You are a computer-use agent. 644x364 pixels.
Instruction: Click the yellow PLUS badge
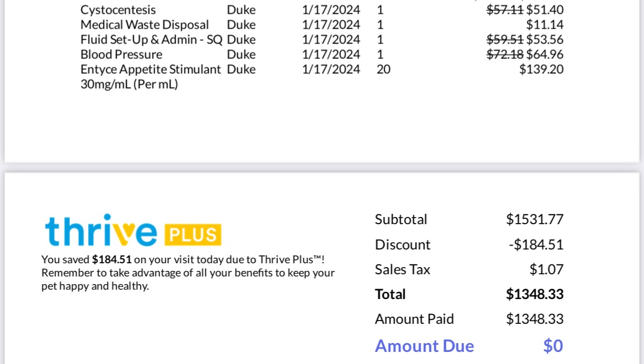coord(193,235)
